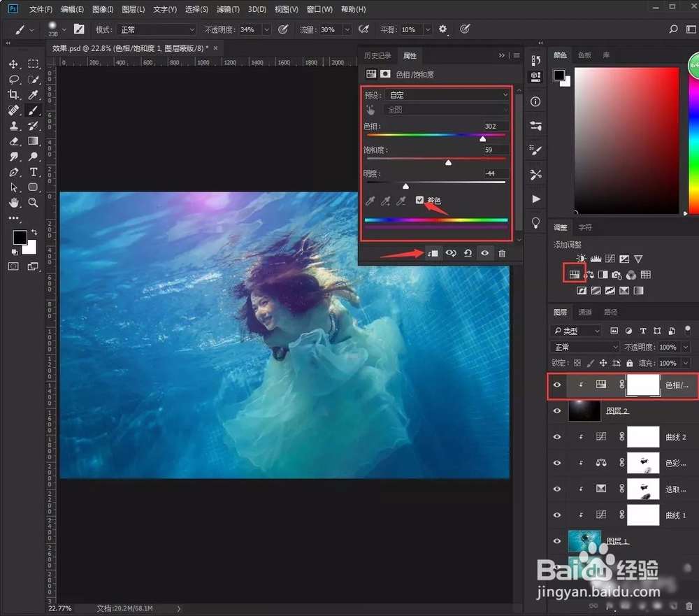Click the reset adjustment button in Properties panel
This screenshot has height=616, width=699.
pyautogui.click(x=468, y=253)
